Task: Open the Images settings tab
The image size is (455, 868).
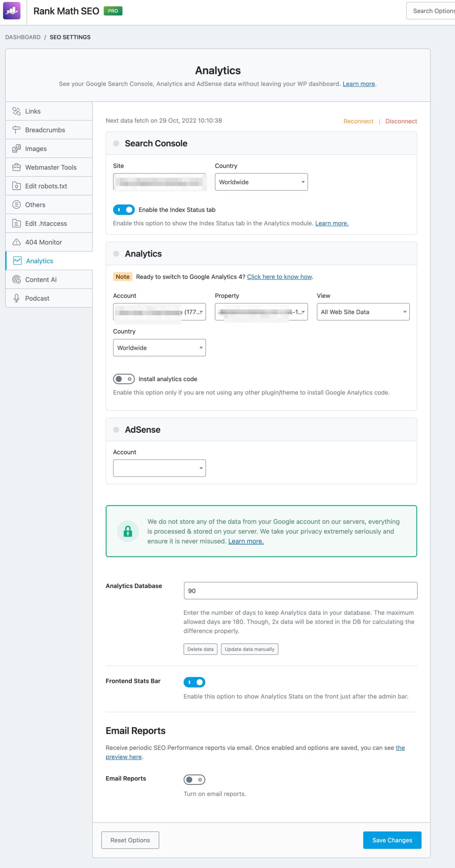Action: click(36, 149)
